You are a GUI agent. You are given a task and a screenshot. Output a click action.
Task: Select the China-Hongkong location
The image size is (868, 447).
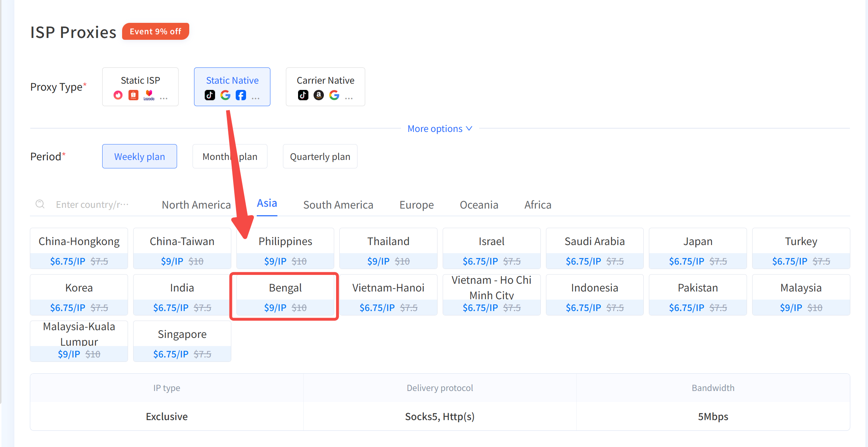point(79,248)
